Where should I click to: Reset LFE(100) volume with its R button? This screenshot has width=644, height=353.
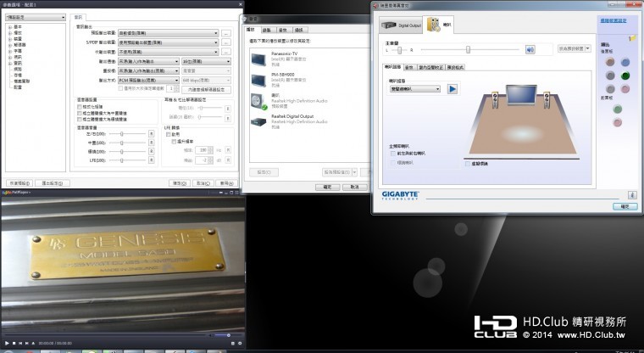[x=151, y=160]
